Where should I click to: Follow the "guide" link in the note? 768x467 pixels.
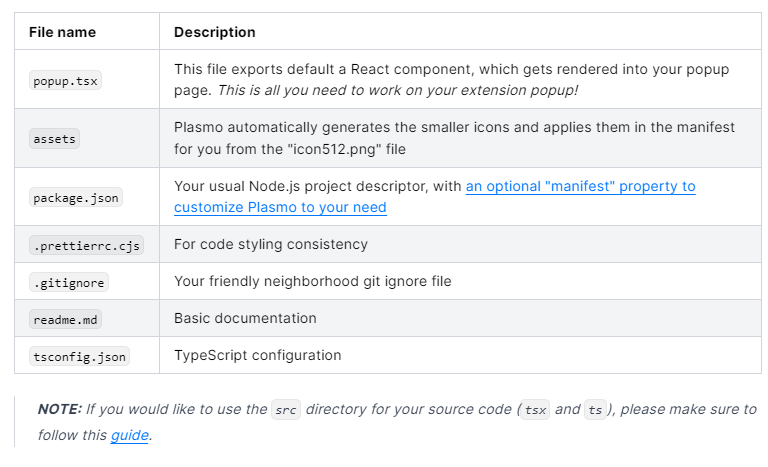point(129,435)
